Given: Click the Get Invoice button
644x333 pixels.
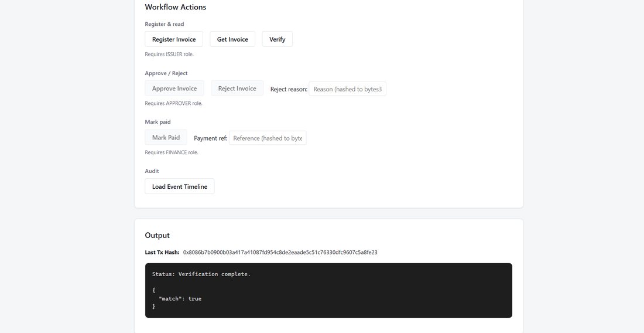Looking at the screenshot, I should pyautogui.click(x=232, y=39).
